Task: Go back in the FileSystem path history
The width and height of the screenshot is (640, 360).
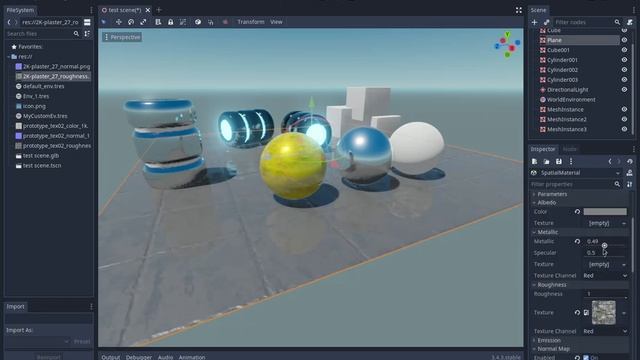Action: [9, 22]
